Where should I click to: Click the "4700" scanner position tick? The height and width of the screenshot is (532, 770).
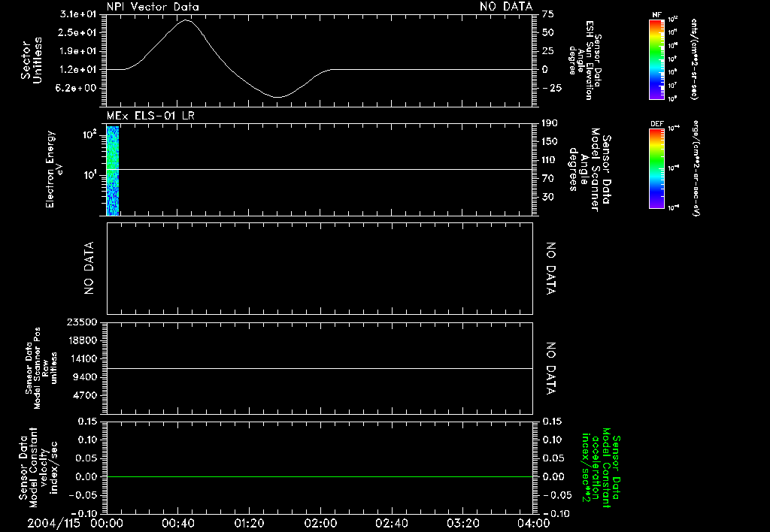pyautogui.click(x=84, y=395)
